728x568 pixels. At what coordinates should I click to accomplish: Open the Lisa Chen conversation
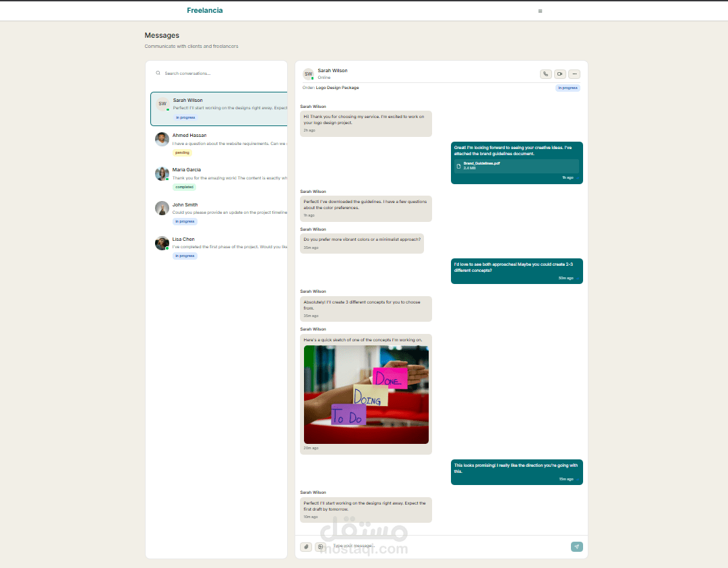(219, 247)
